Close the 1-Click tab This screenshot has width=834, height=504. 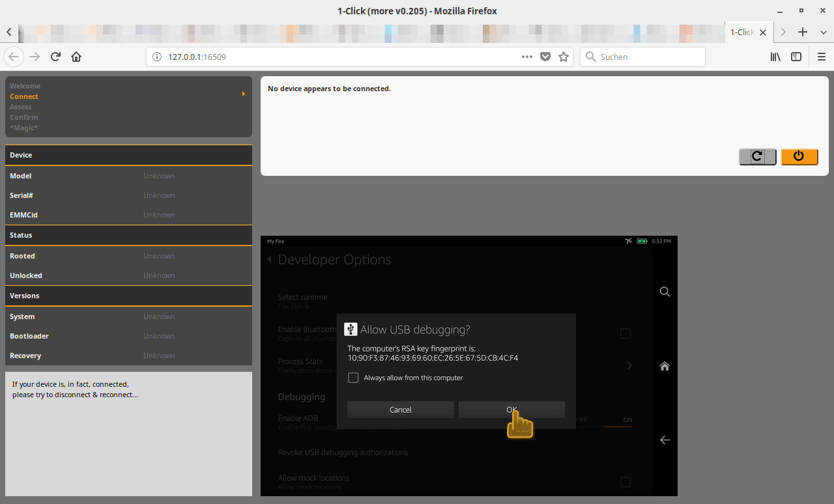click(x=763, y=32)
